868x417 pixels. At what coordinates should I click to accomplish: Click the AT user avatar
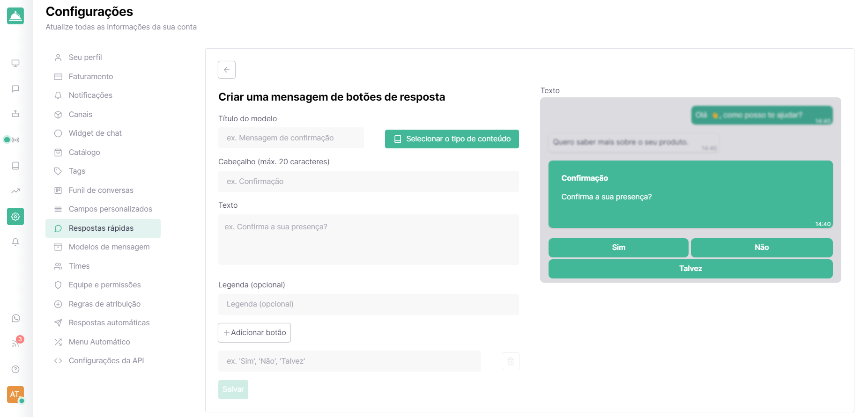tap(15, 395)
